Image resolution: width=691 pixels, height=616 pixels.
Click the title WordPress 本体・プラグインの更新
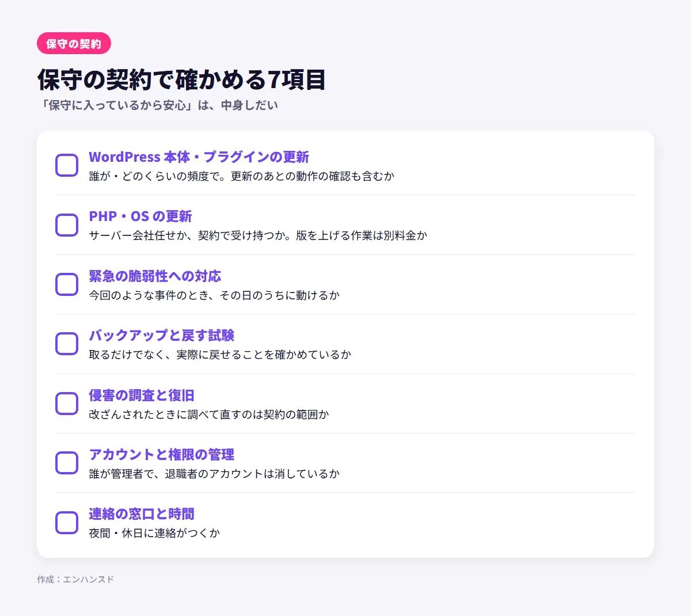click(199, 157)
